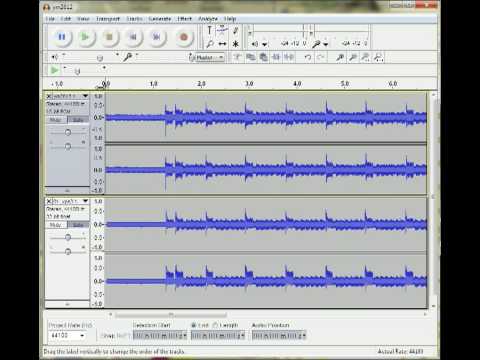This screenshot has height=360, width=480.
Task: Stop the audio with the Stop button
Action: point(109,37)
